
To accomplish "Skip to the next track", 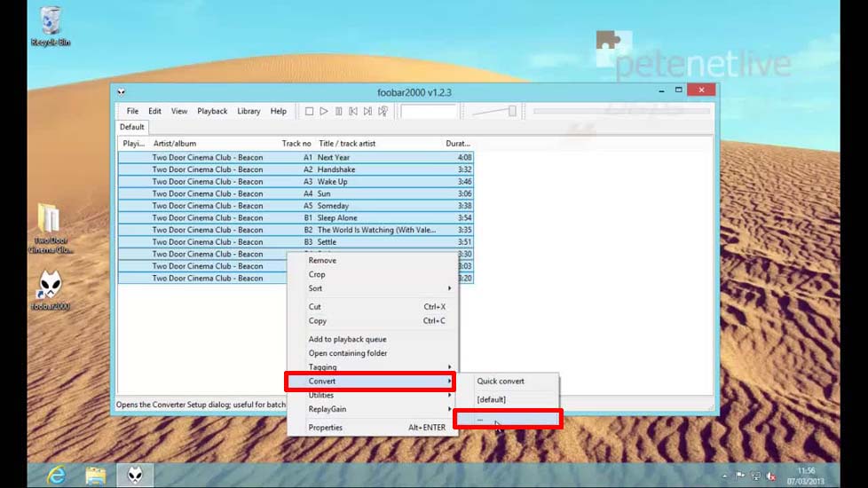I will (x=368, y=111).
